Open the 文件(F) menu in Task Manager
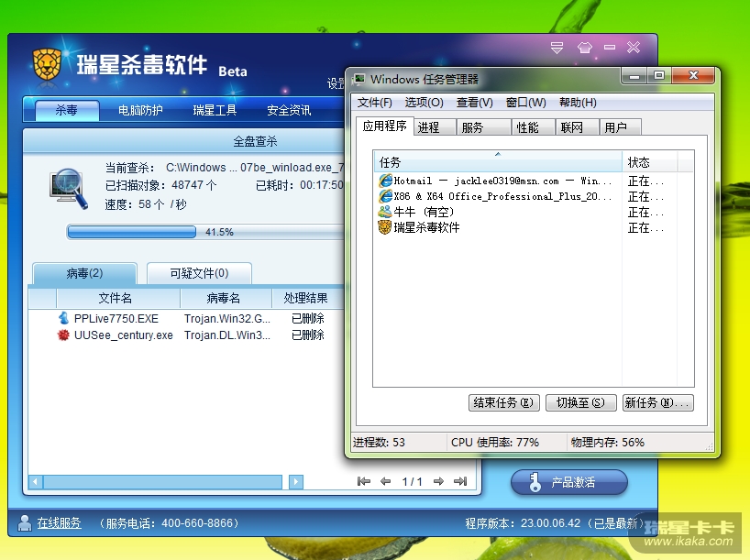 pyautogui.click(x=374, y=103)
